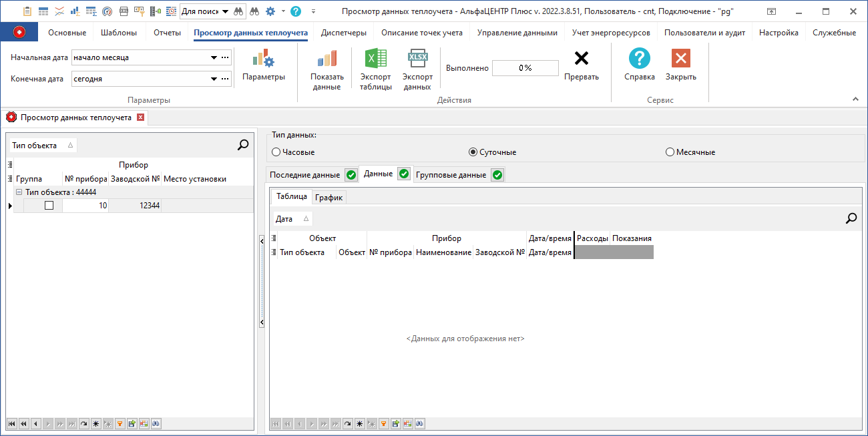The height and width of the screenshot is (436, 868).
Task: Select the Суточные radio button
Action: [473, 152]
